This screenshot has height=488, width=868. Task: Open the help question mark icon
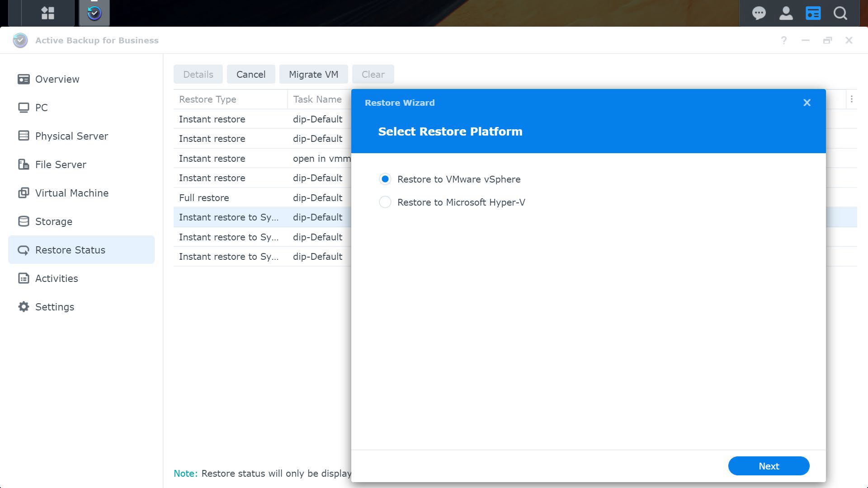coord(784,40)
